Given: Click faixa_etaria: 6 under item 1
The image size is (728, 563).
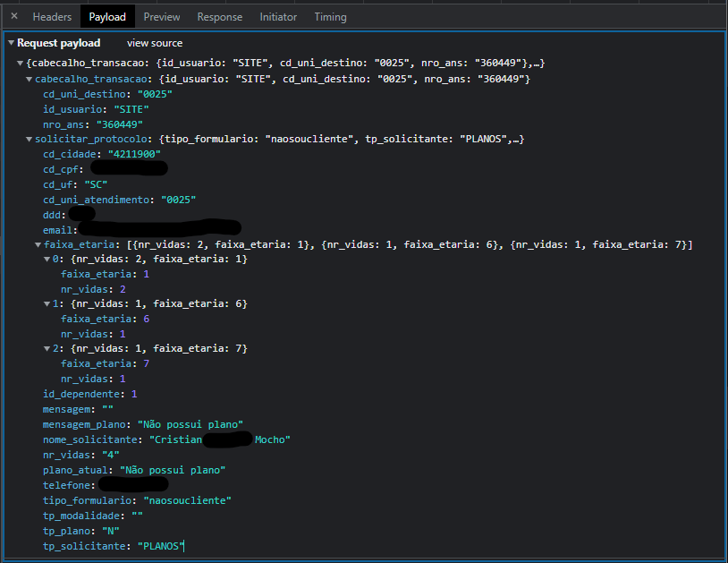Looking at the screenshot, I should (x=105, y=320).
